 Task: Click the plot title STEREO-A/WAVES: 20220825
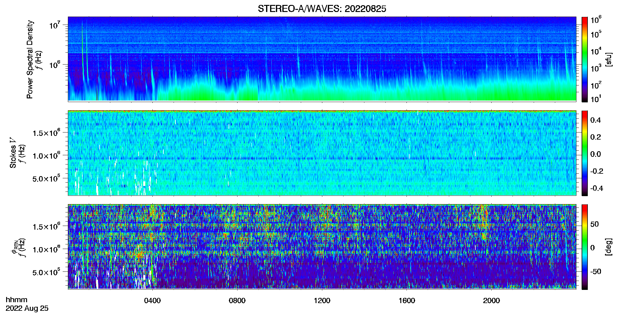coord(322,9)
